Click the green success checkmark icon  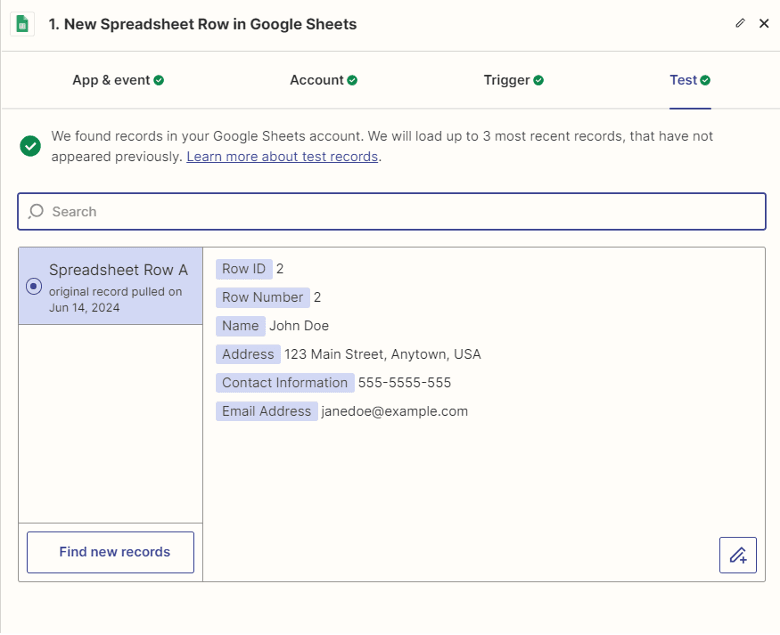pos(31,146)
